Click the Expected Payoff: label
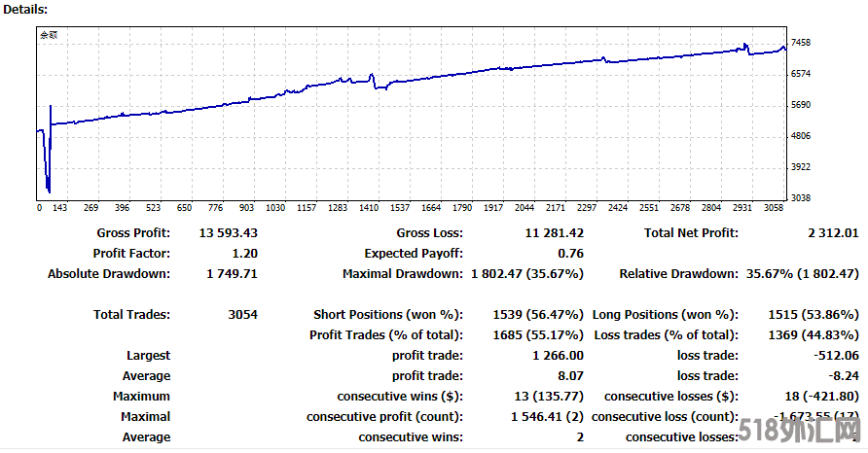The image size is (868, 453). [x=414, y=254]
